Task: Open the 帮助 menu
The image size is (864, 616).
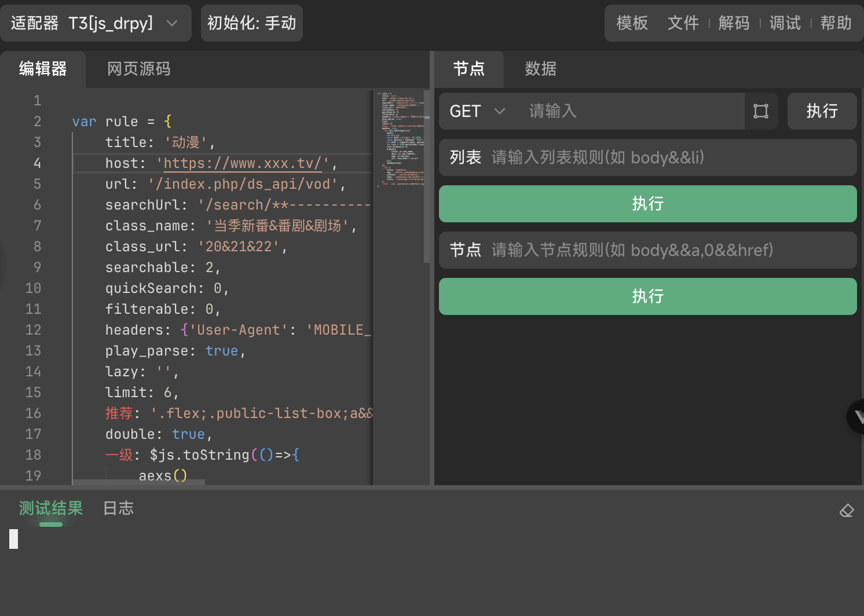Action: pos(836,23)
